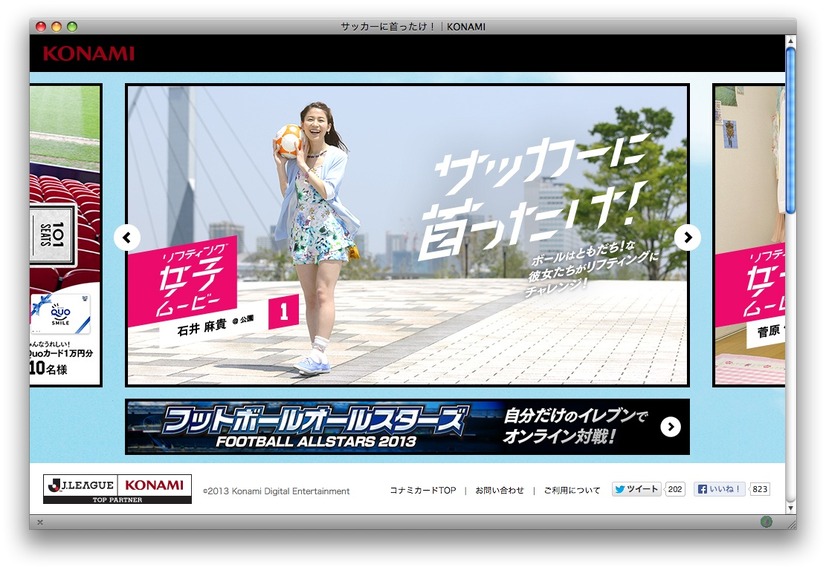Click the ©2013 Konami Digital Entertainment text
Viewport: 826px width, 570px height.
tap(276, 491)
